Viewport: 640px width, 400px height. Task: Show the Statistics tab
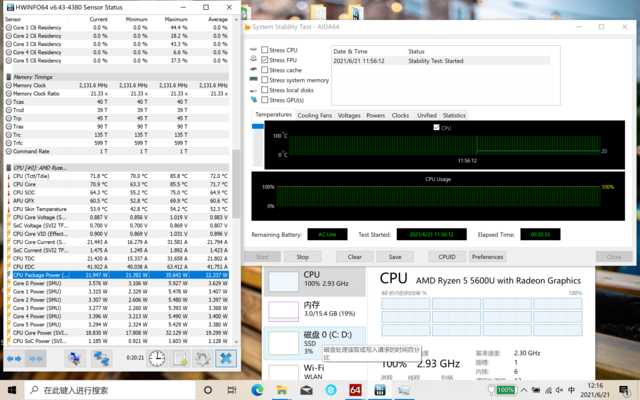[x=454, y=116]
